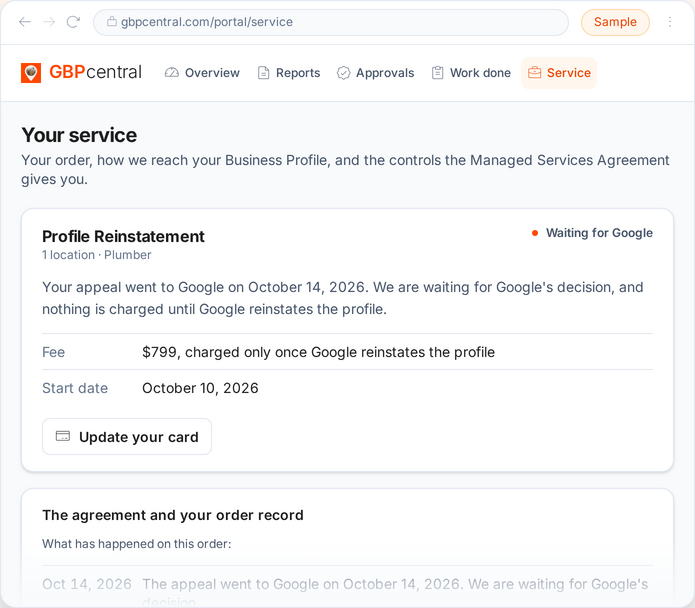This screenshot has width=695, height=608.
Task: Switch to the Reports tab
Action: coord(289,73)
